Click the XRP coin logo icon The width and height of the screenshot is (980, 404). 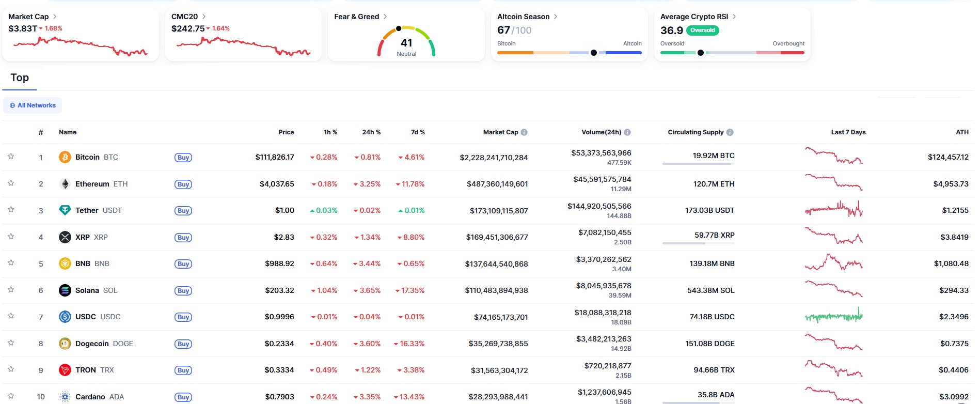(x=65, y=237)
